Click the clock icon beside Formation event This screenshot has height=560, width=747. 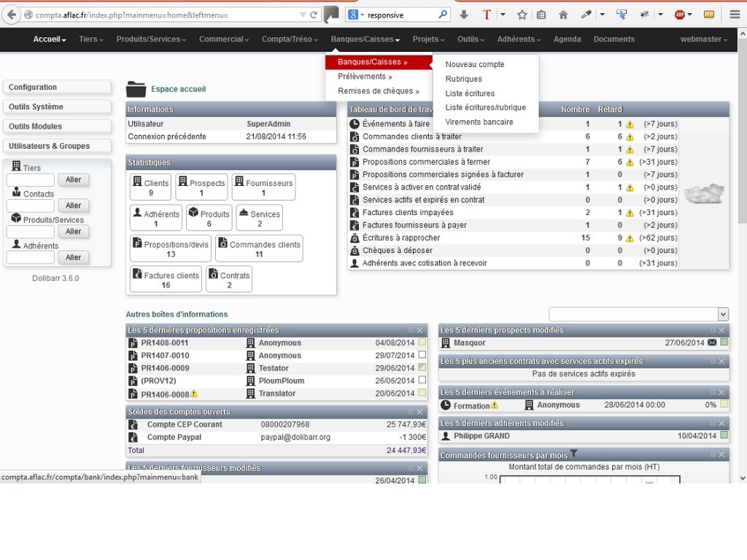446,405
